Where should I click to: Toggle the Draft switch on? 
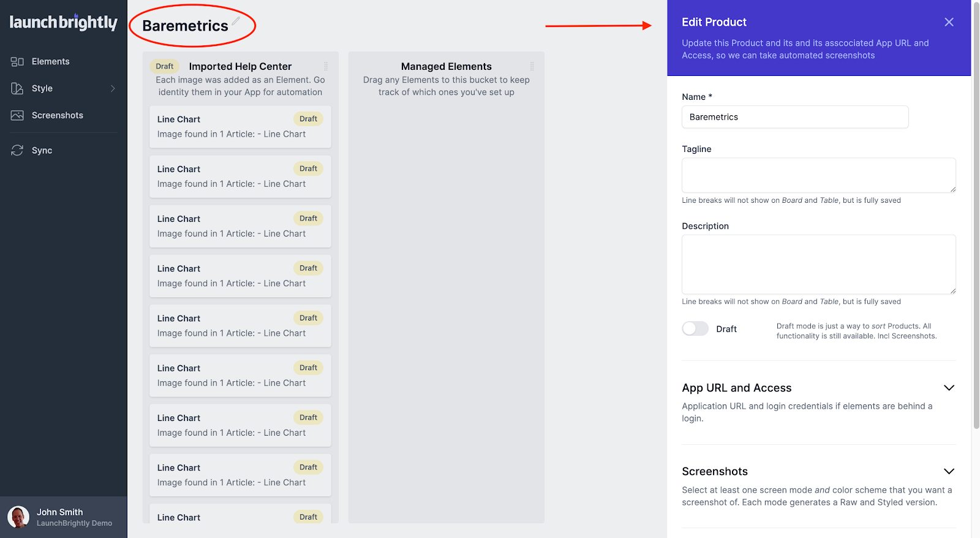(x=695, y=329)
